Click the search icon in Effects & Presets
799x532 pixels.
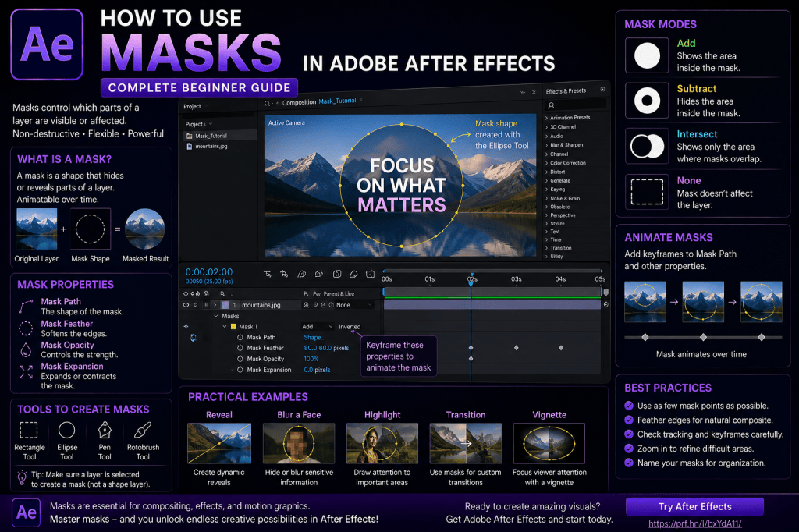pyautogui.click(x=551, y=105)
